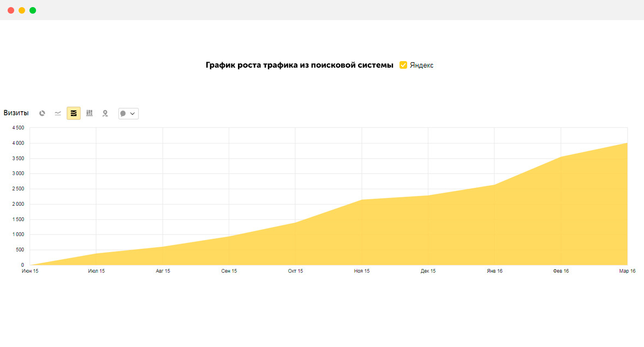The image size is (644, 347).
Task: Click the Мар 16 axis label
Action: click(x=627, y=271)
